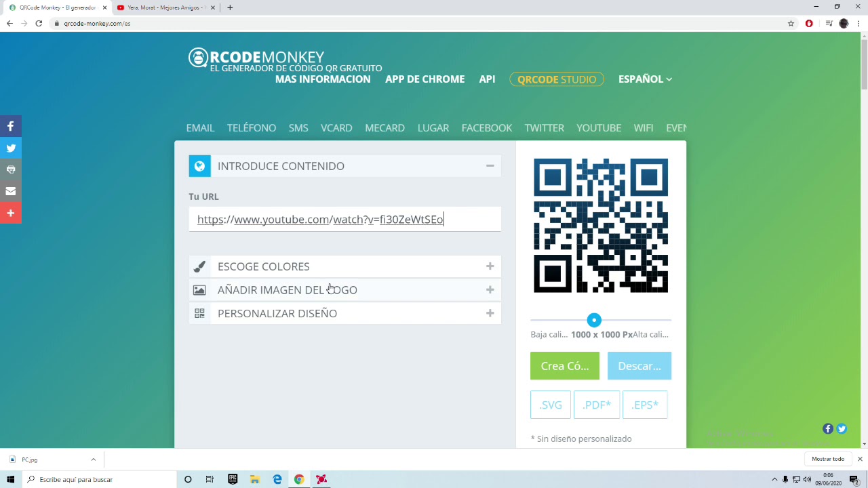868x488 pixels.
Task: Open the Chrome profile avatar
Action: [844, 23]
